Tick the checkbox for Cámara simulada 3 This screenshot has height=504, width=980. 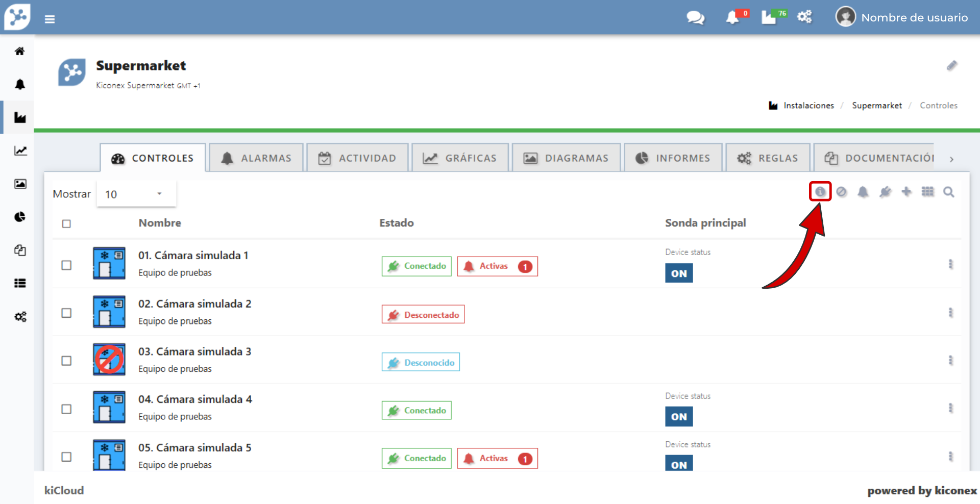(66, 361)
